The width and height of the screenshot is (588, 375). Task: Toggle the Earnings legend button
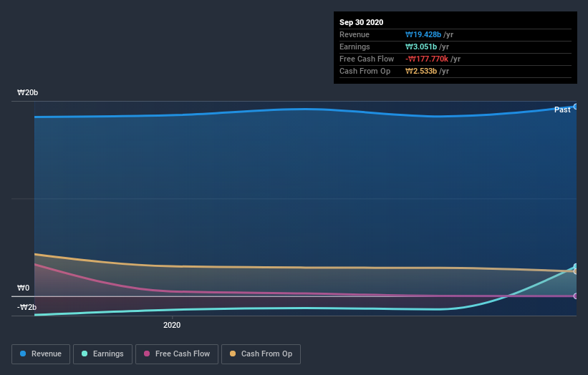coord(102,354)
